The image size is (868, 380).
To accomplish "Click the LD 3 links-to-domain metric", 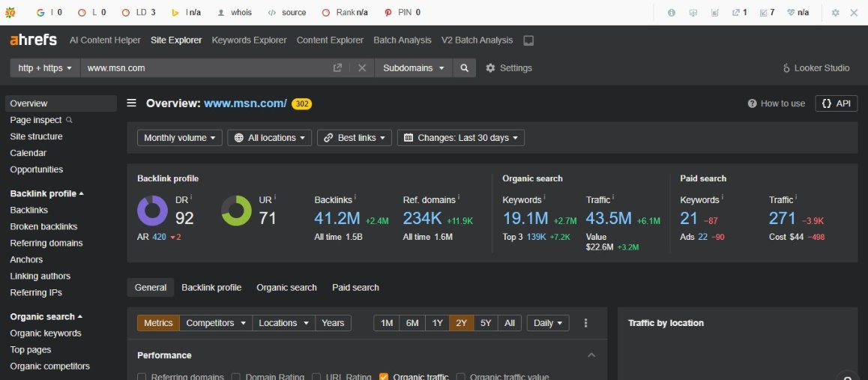I will tap(139, 12).
